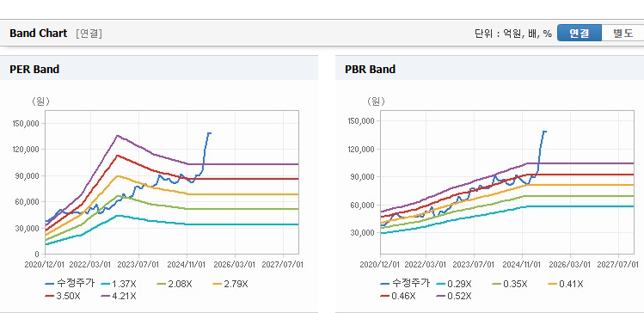Toggle 4.21X legend entry in PER Band
The width and height of the screenshot is (644, 313).
pyautogui.click(x=119, y=296)
